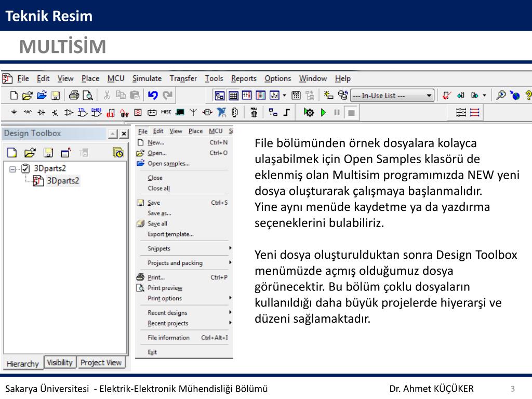532x399 pixels.
Task: Open the Help menu
Action: (343, 78)
